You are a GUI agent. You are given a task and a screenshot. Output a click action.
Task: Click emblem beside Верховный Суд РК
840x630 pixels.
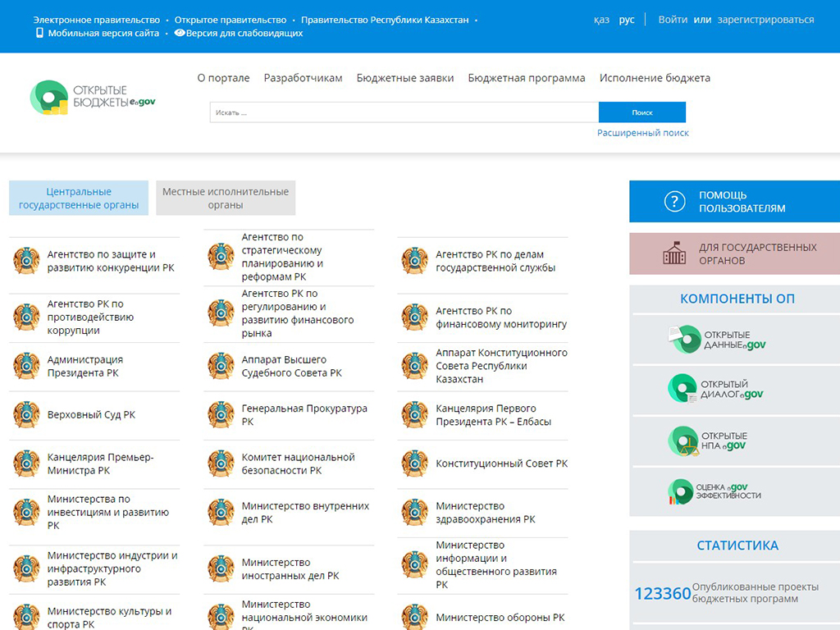point(26,414)
